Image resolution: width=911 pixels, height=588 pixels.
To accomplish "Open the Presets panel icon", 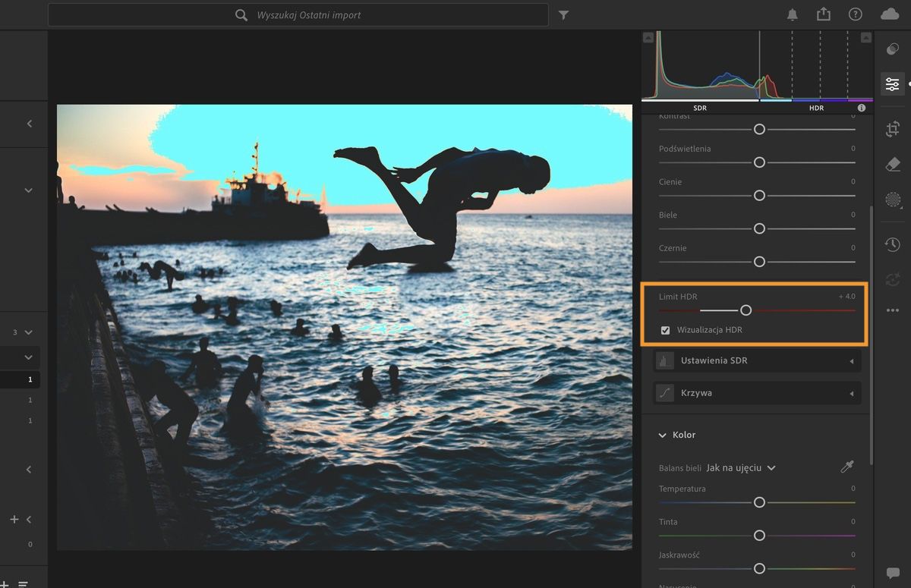I will point(892,49).
